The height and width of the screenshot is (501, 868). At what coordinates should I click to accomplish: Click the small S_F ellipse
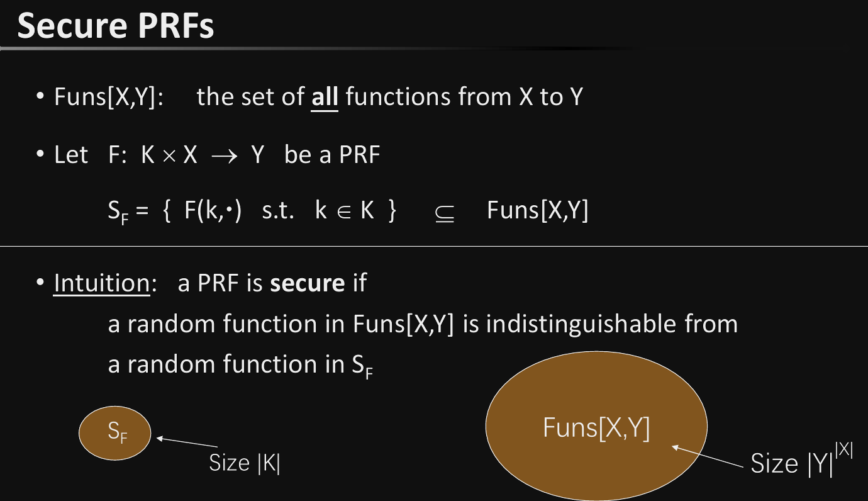(x=115, y=433)
